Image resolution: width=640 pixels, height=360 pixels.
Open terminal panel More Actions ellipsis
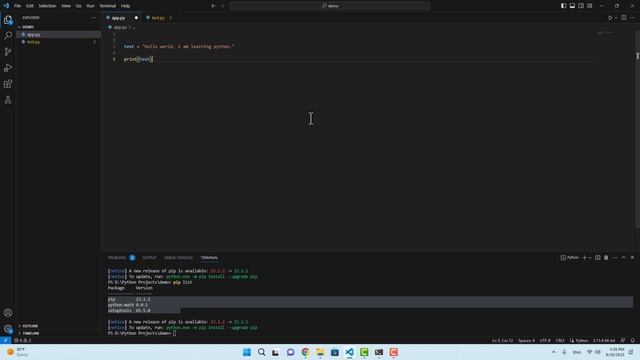(615, 258)
